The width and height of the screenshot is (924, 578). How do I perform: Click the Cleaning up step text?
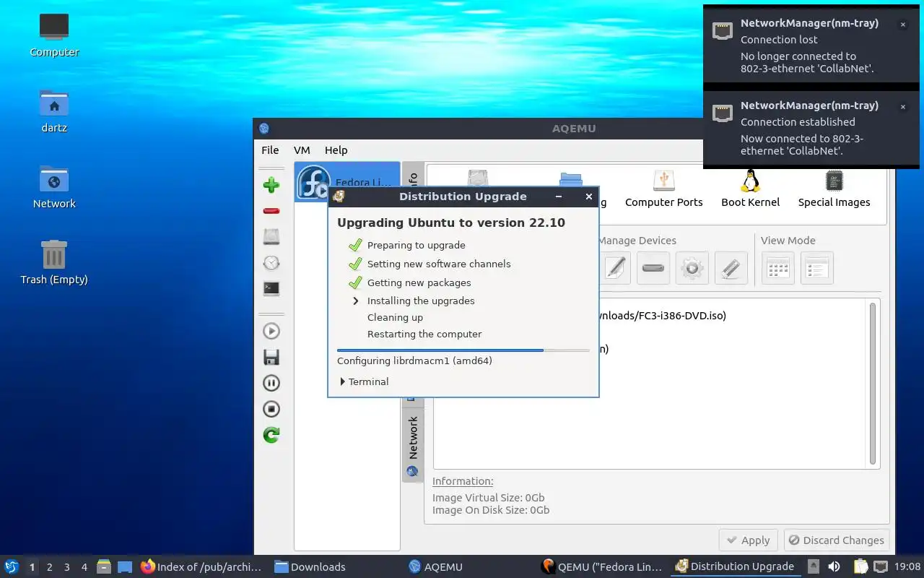[395, 317]
